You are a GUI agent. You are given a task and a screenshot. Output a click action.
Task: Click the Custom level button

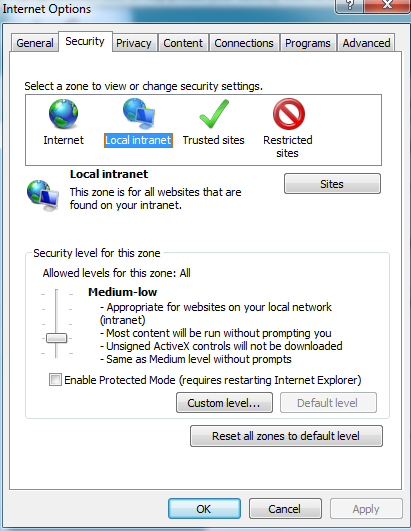(x=224, y=403)
